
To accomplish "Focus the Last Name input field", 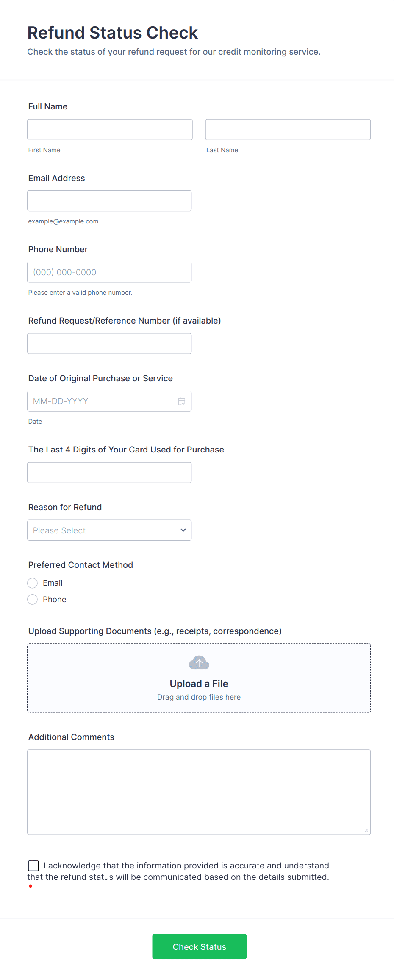I will [x=288, y=129].
